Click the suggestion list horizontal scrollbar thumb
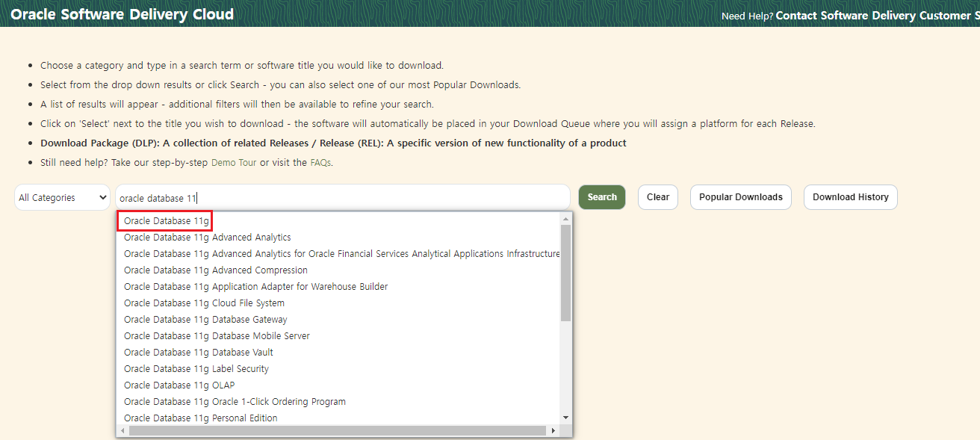The image size is (980, 440). (338, 431)
